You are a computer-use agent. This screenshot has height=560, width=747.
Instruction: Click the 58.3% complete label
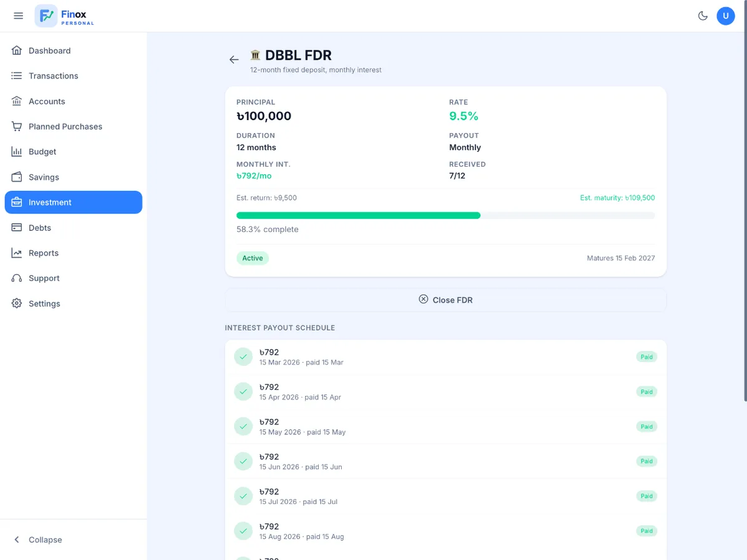point(268,230)
